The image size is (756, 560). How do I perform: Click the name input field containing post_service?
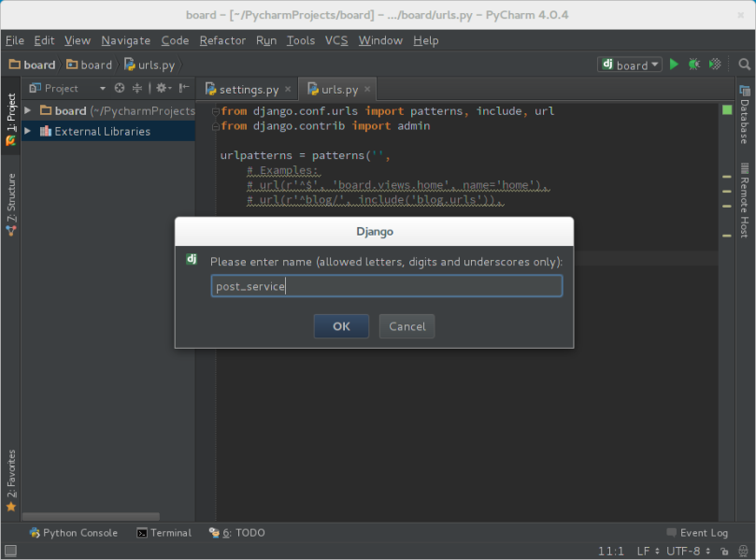[387, 286]
